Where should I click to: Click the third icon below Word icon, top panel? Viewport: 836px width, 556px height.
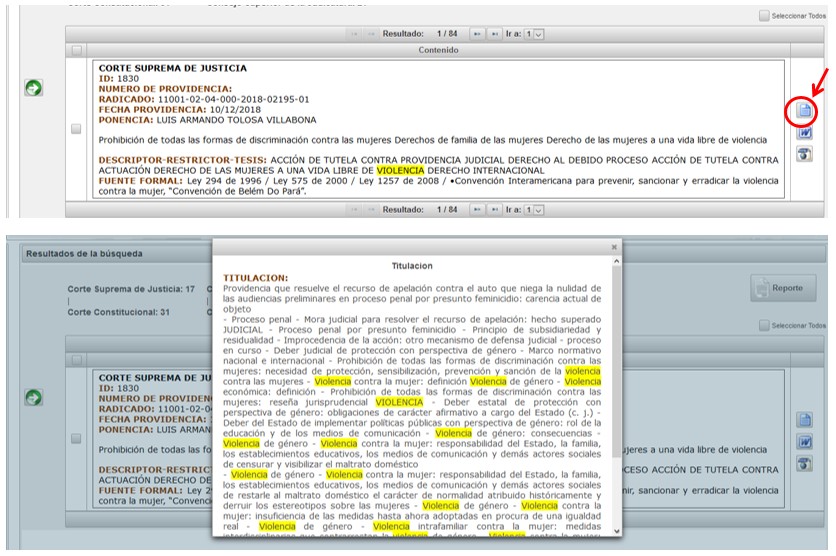(x=804, y=154)
